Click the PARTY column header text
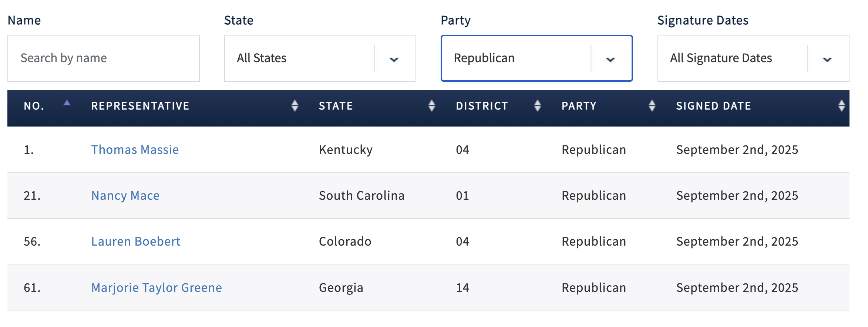Screen dimensions: 868x327 pyautogui.click(x=579, y=106)
